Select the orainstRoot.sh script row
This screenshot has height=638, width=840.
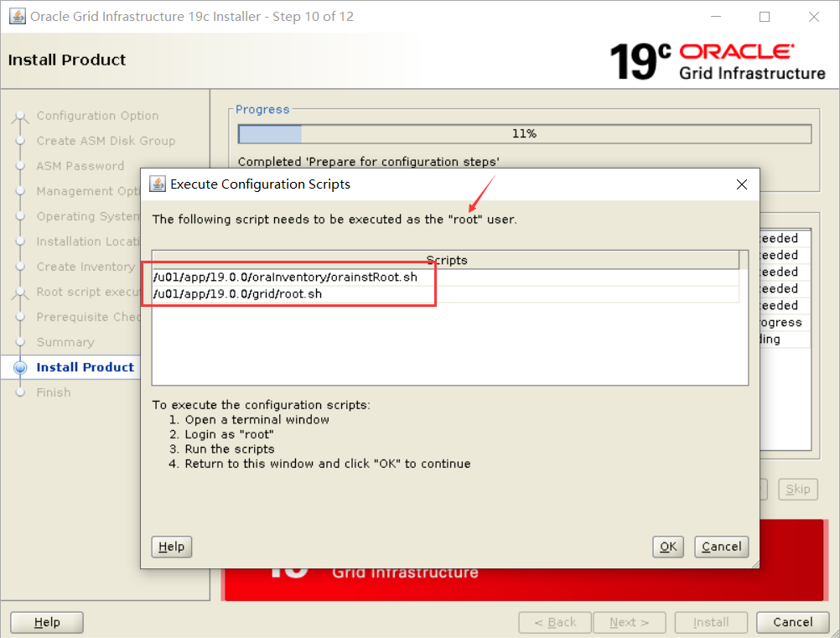(x=446, y=277)
